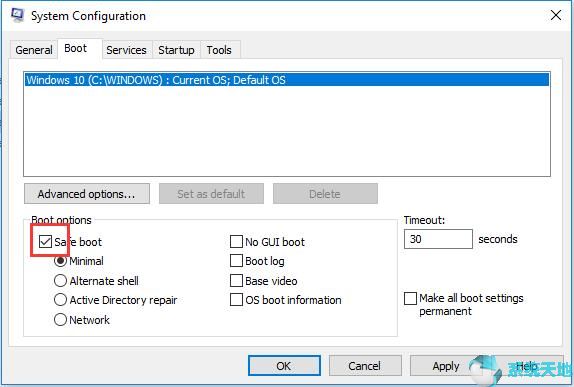Viewport: 574px width, 387px height.
Task: Check OS boot information box
Action: [x=236, y=299]
